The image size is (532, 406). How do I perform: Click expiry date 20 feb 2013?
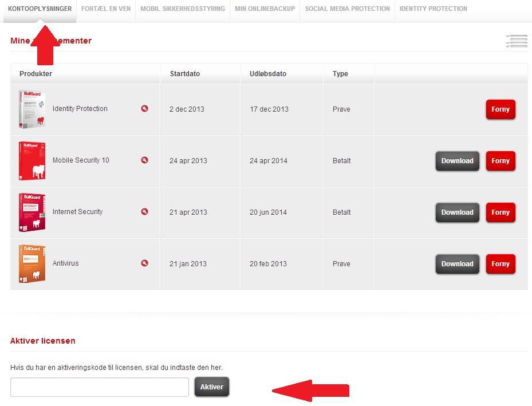coord(268,264)
